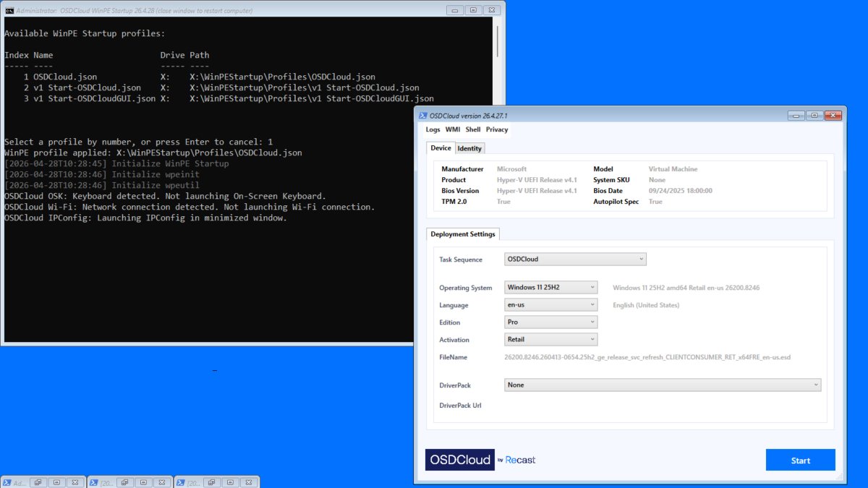This screenshot has height=488, width=868.
Task: Maximize the minimized 'Ad...' window
Action: point(56,482)
